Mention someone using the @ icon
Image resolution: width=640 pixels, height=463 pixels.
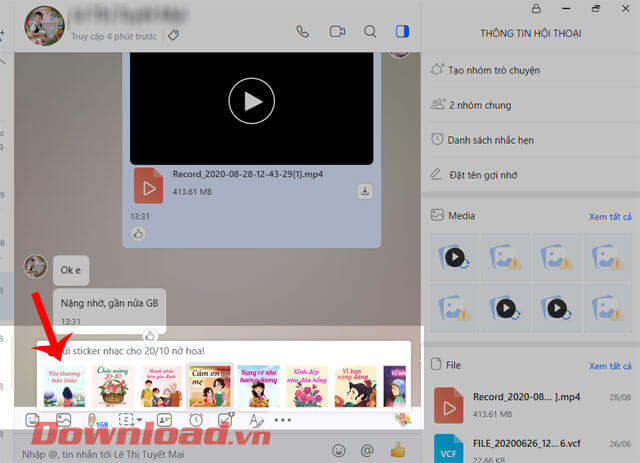click(367, 450)
